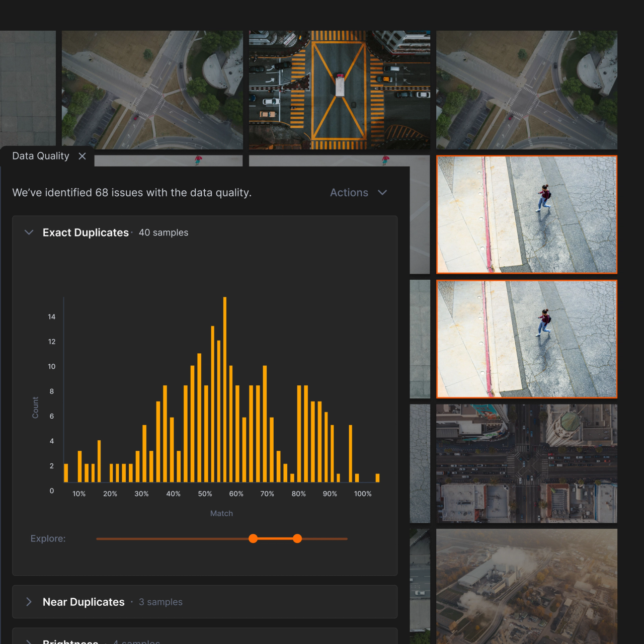Click the left Explore slider handle

(x=253, y=539)
